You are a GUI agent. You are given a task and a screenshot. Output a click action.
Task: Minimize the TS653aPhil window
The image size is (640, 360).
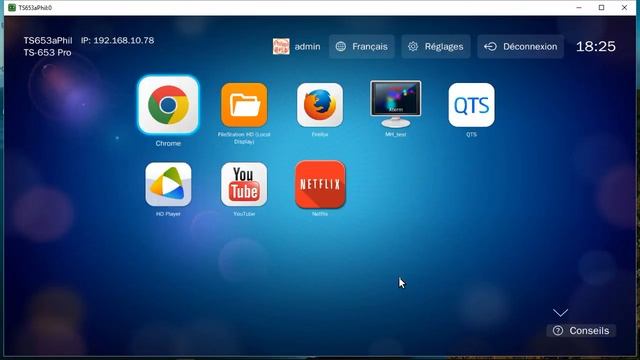coord(579,8)
